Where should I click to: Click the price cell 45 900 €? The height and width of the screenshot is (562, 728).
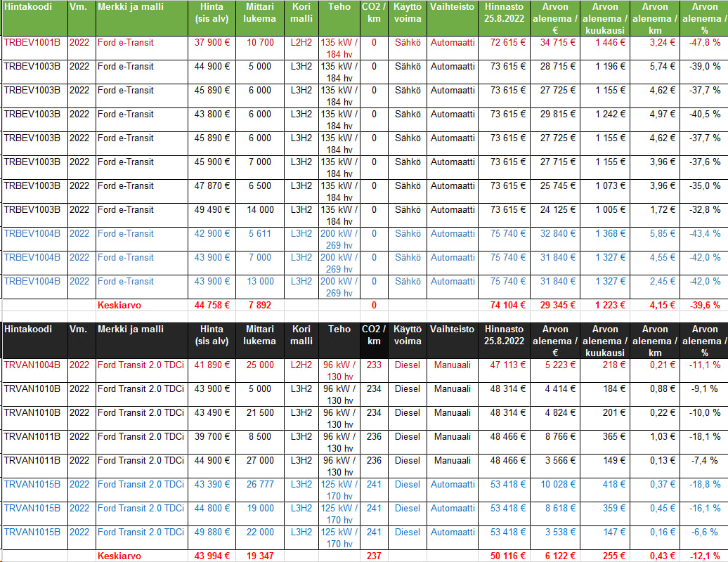tap(212, 167)
